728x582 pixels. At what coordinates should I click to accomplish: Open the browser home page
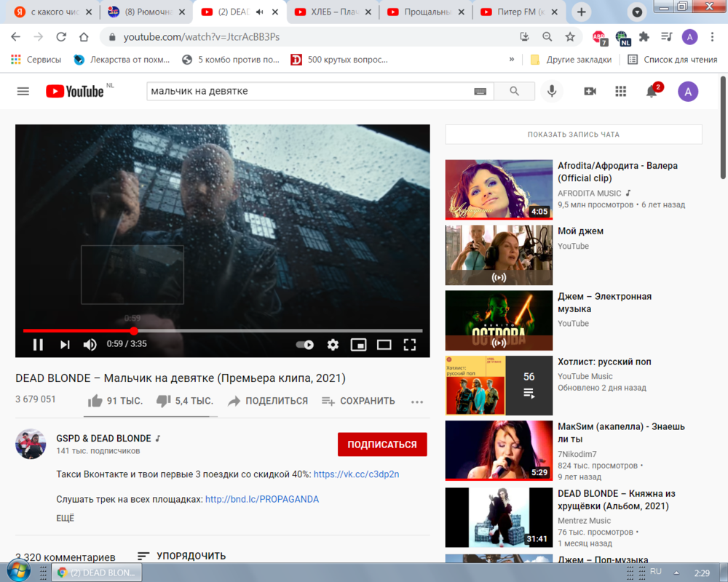(84, 37)
